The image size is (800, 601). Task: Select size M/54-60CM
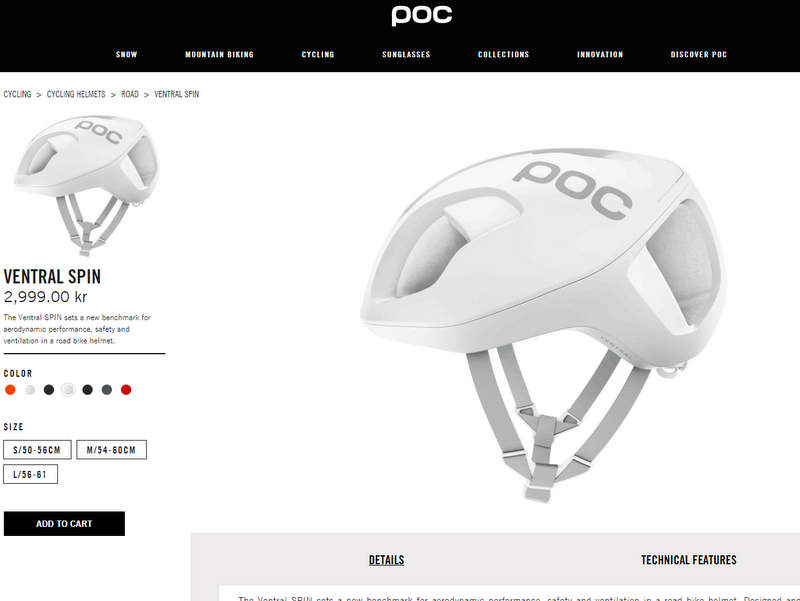(111, 450)
